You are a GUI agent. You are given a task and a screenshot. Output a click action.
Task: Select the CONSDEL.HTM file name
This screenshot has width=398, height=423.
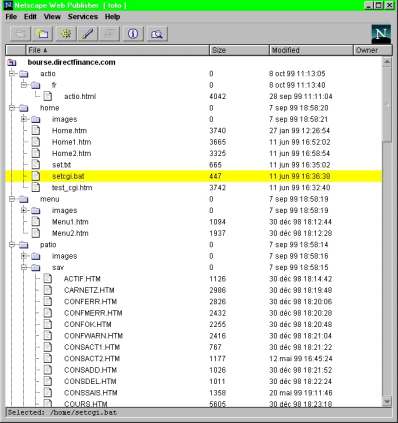click(x=90, y=381)
